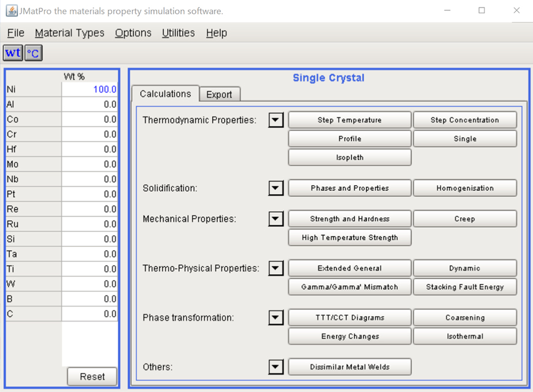Minimize the JMatPro window

[447, 10]
